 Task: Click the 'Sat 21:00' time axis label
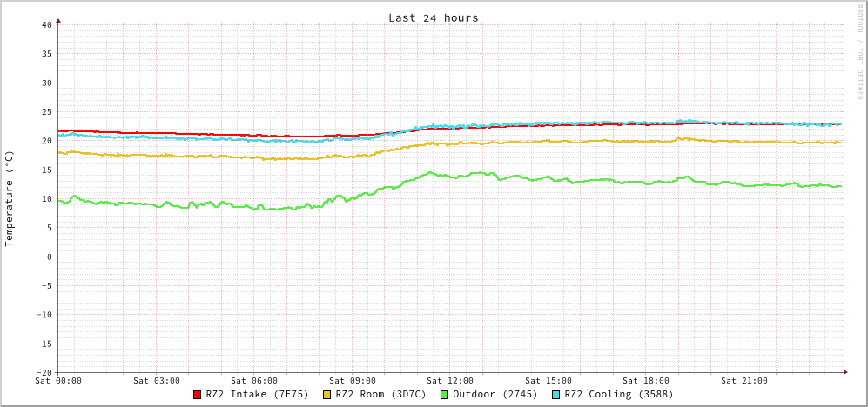pyautogui.click(x=744, y=381)
